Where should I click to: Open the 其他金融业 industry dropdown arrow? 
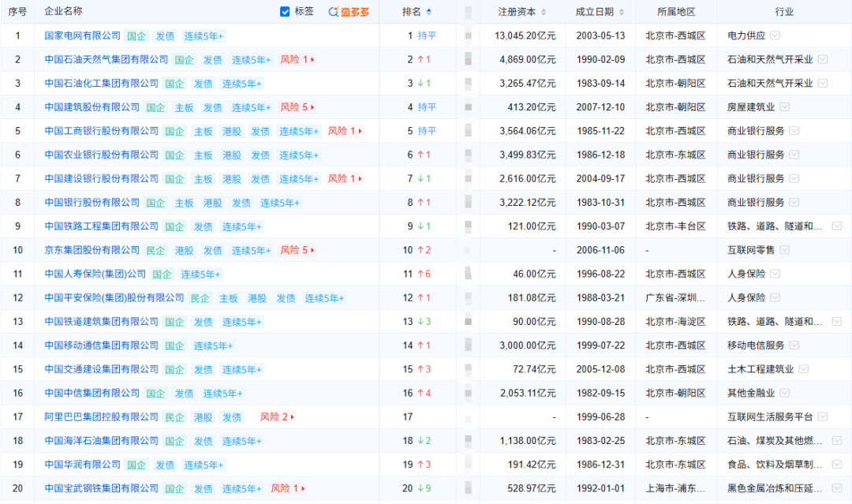pos(785,394)
